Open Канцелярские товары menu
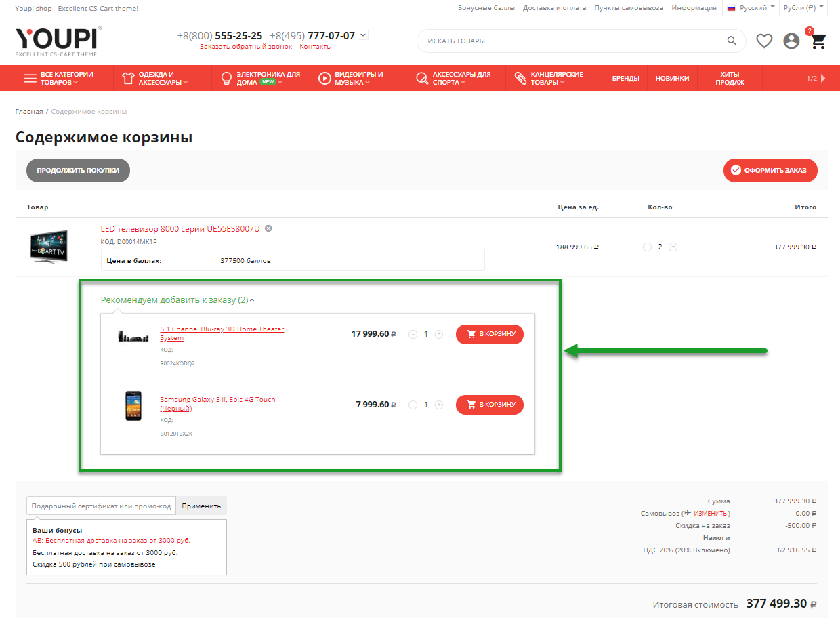The image size is (840, 618). (x=554, y=78)
